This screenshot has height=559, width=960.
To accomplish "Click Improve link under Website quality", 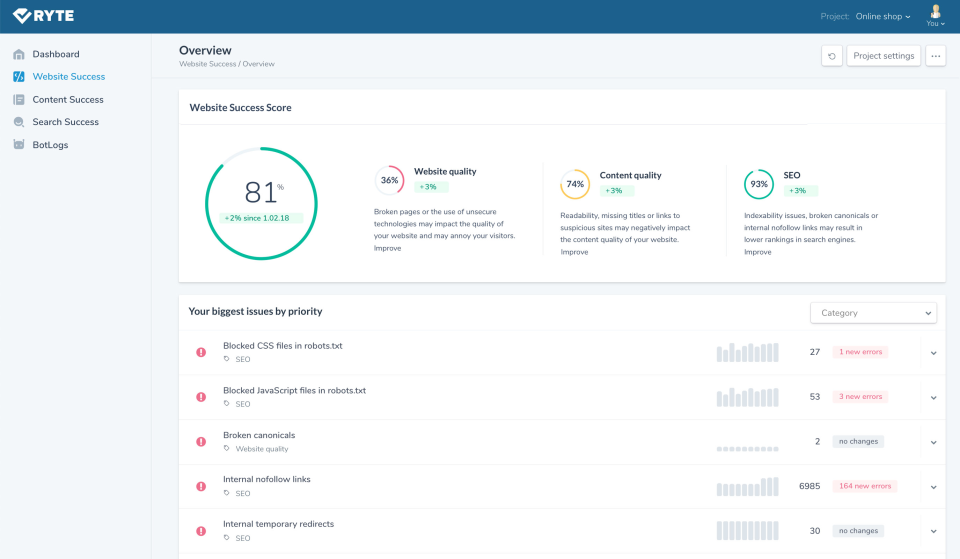I will (x=388, y=248).
